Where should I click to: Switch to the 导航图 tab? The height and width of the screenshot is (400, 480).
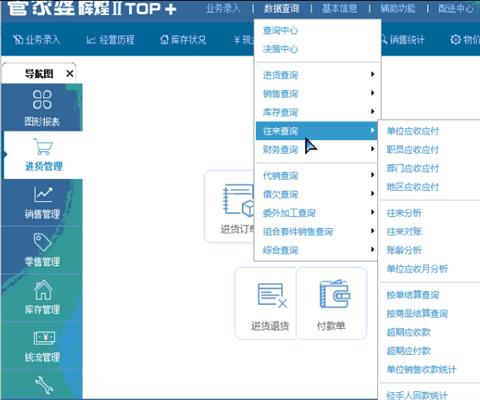point(39,74)
